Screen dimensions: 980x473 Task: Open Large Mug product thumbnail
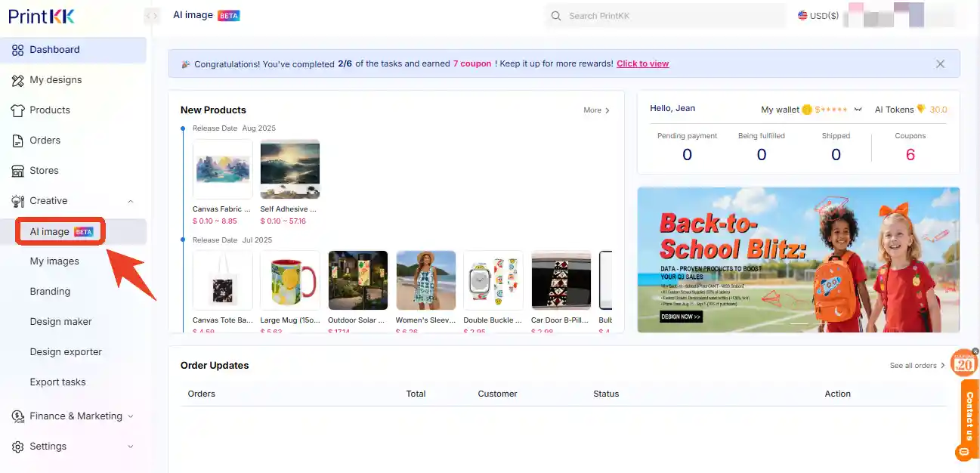click(290, 280)
